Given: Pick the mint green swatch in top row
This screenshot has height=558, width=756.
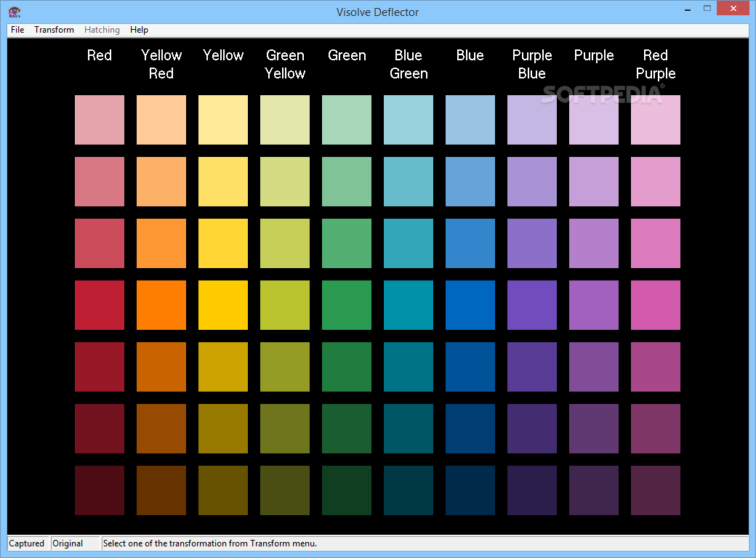Looking at the screenshot, I should tap(347, 119).
